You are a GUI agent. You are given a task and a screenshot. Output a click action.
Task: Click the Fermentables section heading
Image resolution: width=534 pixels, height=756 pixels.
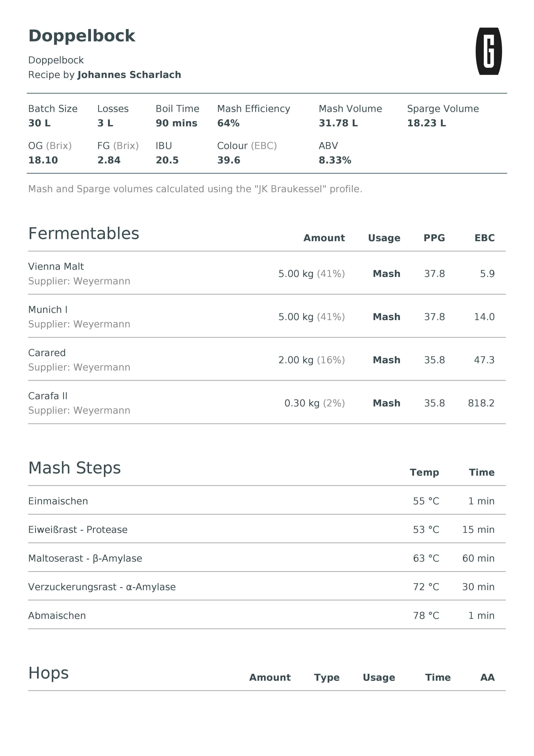point(84,234)
